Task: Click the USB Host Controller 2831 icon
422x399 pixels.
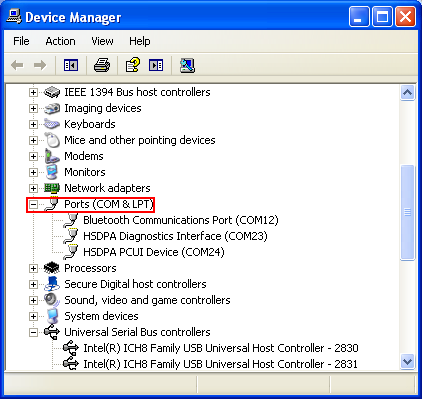Action: tap(71, 363)
